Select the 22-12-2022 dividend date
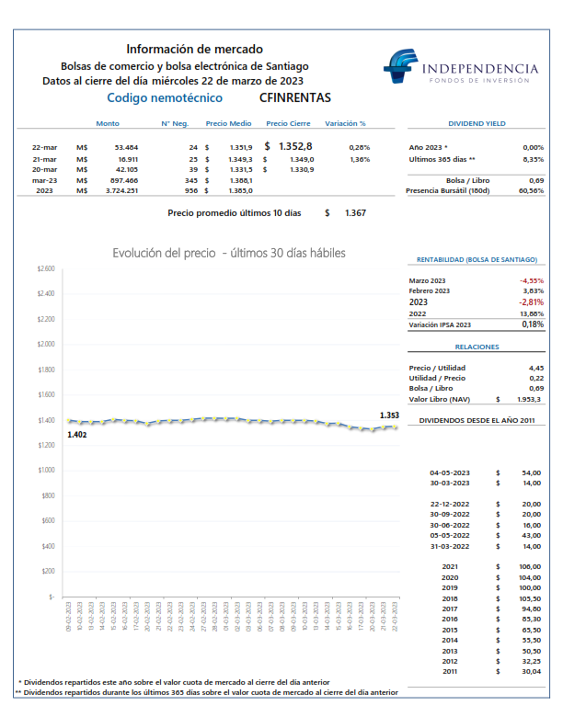The height and width of the screenshot is (728, 563). coord(450,505)
